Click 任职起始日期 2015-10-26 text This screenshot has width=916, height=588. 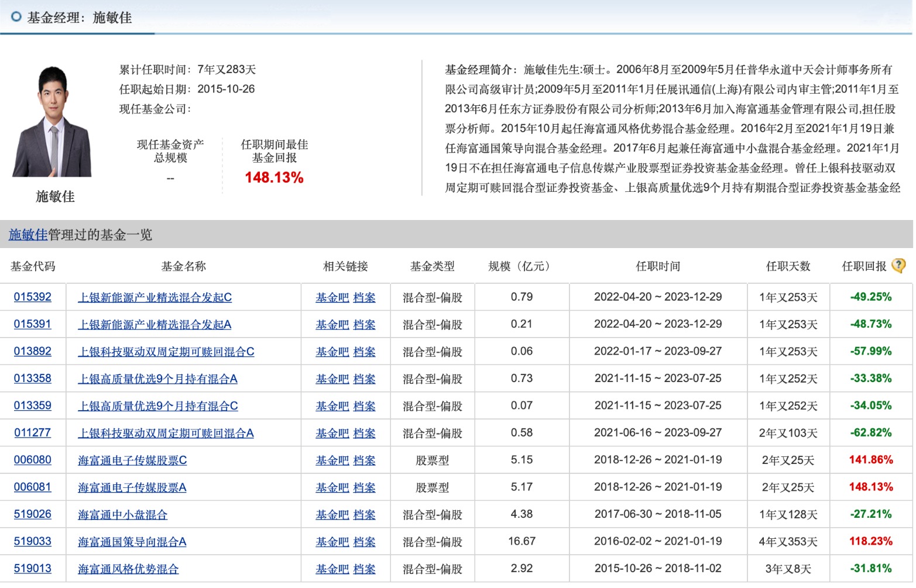click(187, 89)
